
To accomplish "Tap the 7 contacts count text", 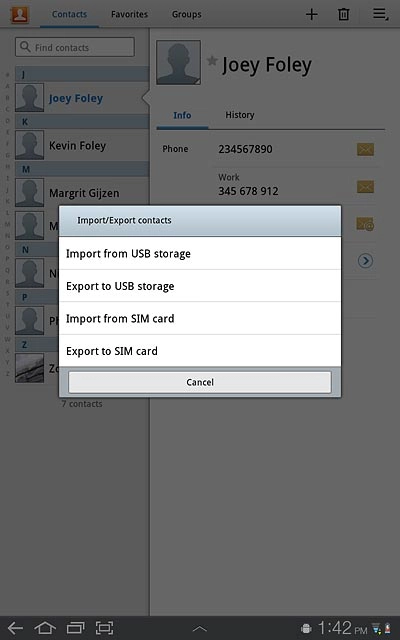I will coord(82,404).
